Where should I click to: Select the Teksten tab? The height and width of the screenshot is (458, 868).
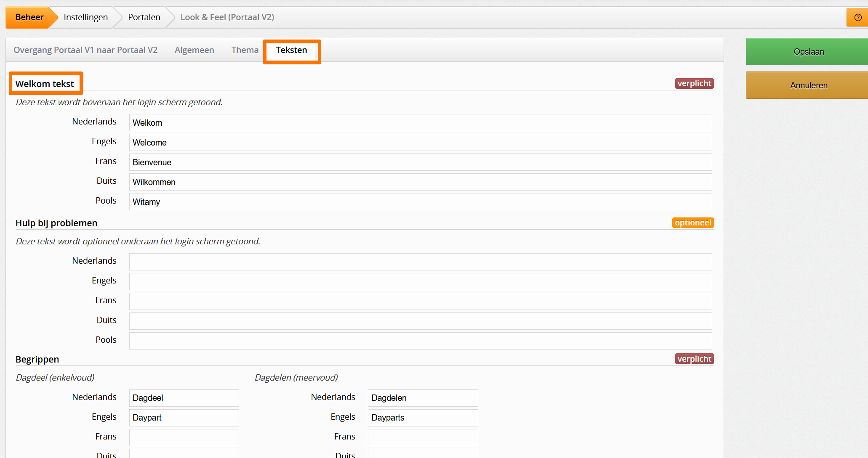tap(291, 50)
